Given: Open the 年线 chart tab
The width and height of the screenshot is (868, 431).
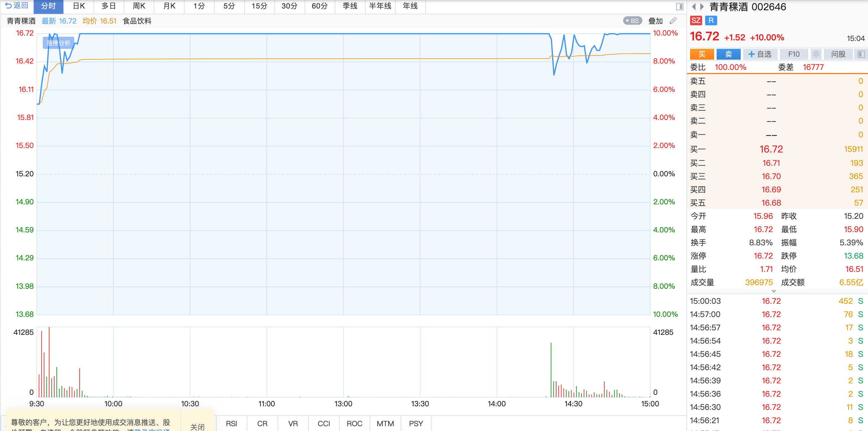Looking at the screenshot, I should (410, 6).
